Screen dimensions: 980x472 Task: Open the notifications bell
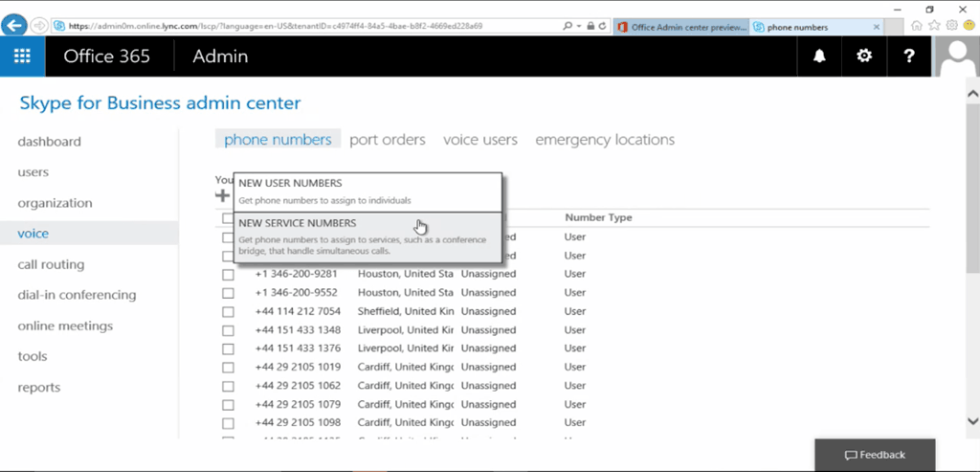coord(819,56)
